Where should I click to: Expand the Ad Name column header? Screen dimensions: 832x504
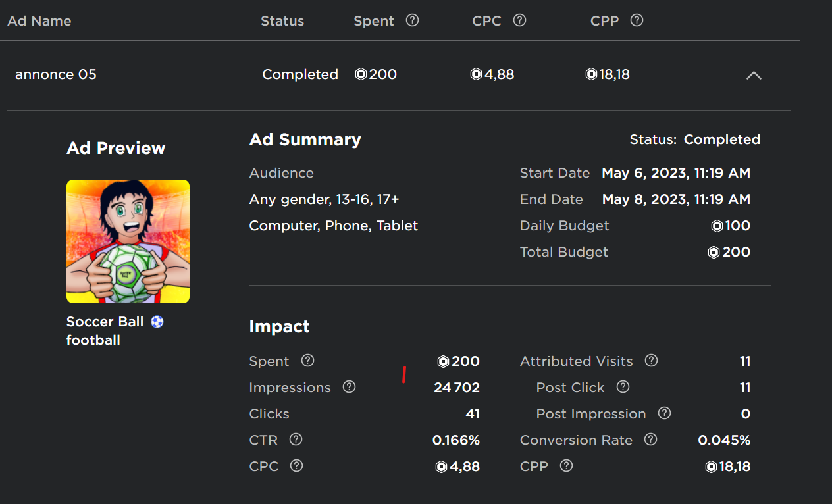39,20
